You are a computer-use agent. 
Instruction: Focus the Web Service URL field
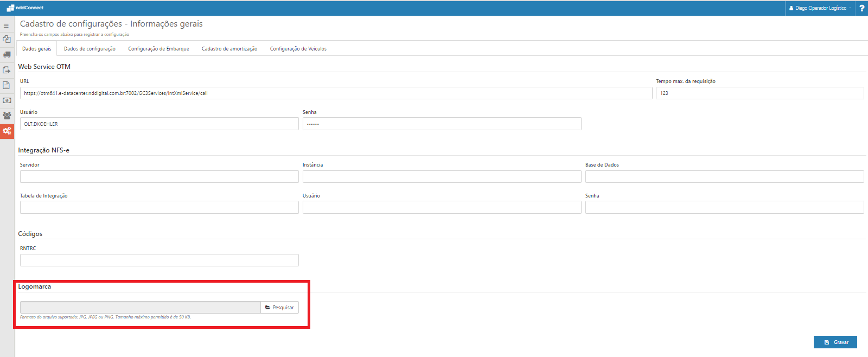[x=336, y=93]
